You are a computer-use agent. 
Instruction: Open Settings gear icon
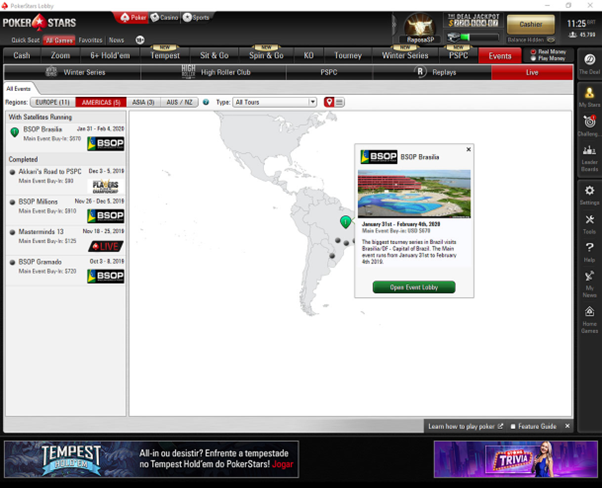click(x=589, y=190)
